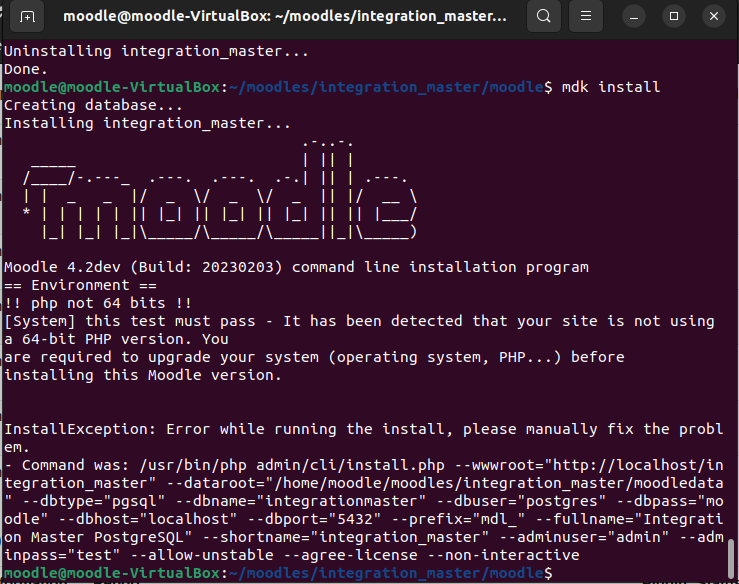Screen dimensions: 739x584
Task: Click the 'mdk install' command text
Action: (611, 87)
